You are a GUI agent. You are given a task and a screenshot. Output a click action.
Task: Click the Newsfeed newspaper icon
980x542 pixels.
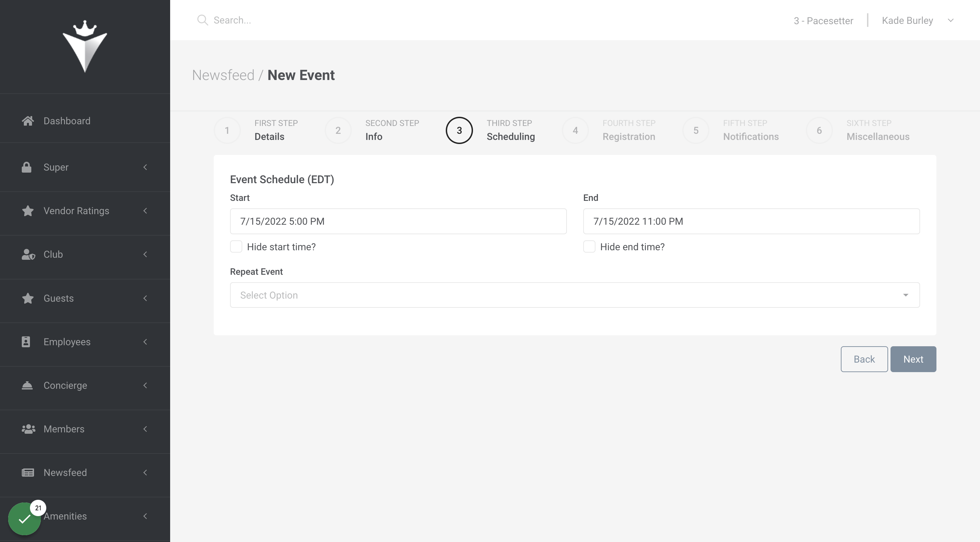[28, 472]
